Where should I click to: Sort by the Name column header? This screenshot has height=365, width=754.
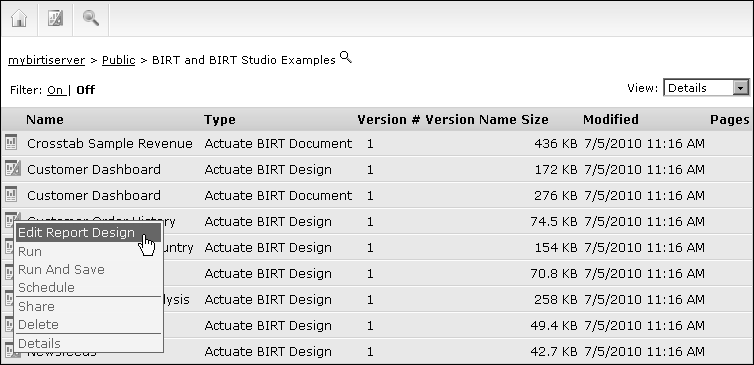pyautogui.click(x=45, y=119)
